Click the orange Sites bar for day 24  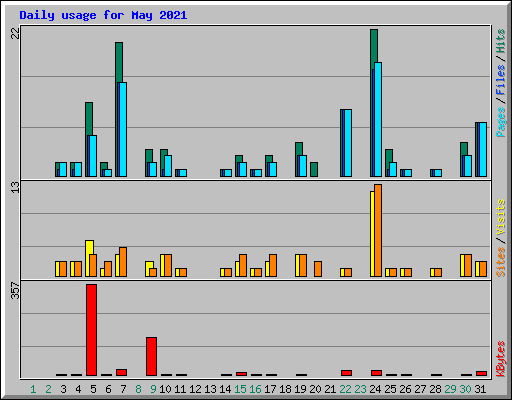coord(378,230)
